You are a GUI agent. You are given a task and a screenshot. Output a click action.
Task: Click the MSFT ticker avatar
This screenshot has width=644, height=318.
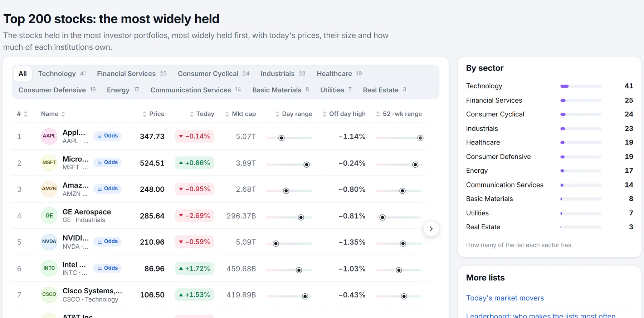(49, 163)
